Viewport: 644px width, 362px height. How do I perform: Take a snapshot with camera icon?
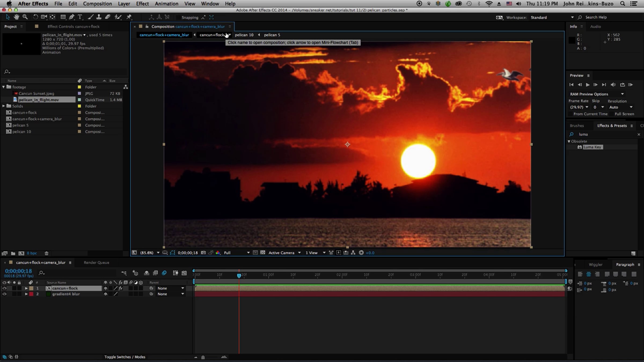[203, 253]
